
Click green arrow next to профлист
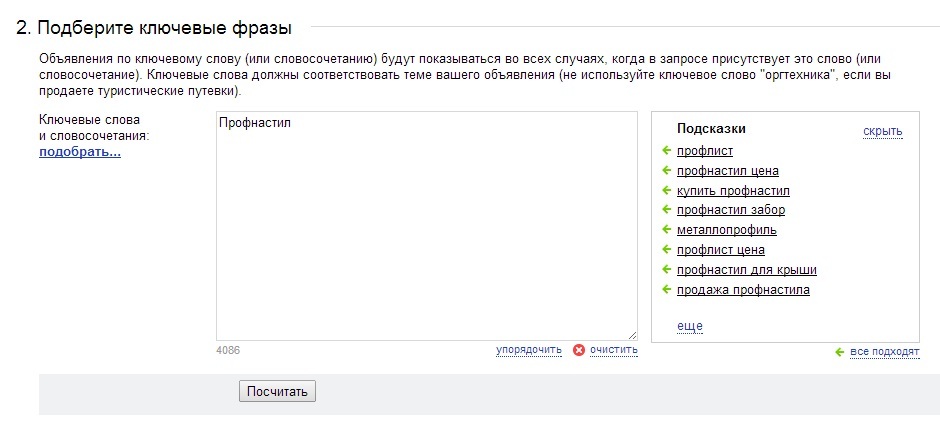tap(666, 150)
